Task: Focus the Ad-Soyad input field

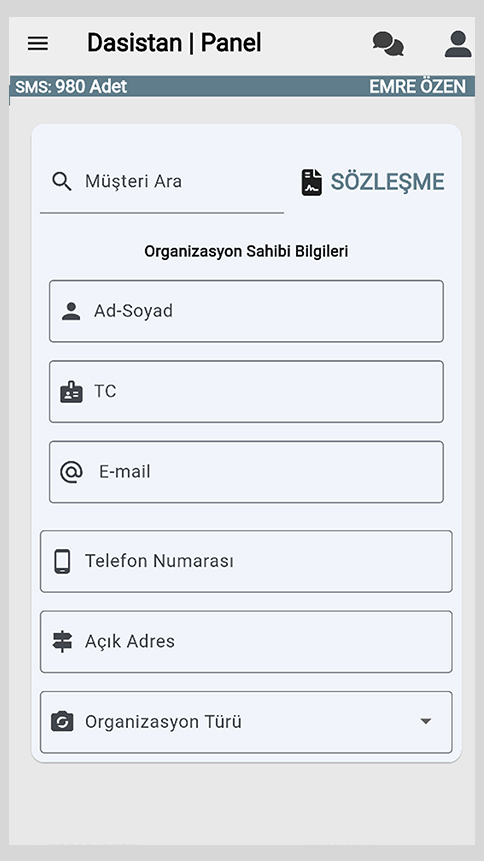Action: (x=246, y=311)
